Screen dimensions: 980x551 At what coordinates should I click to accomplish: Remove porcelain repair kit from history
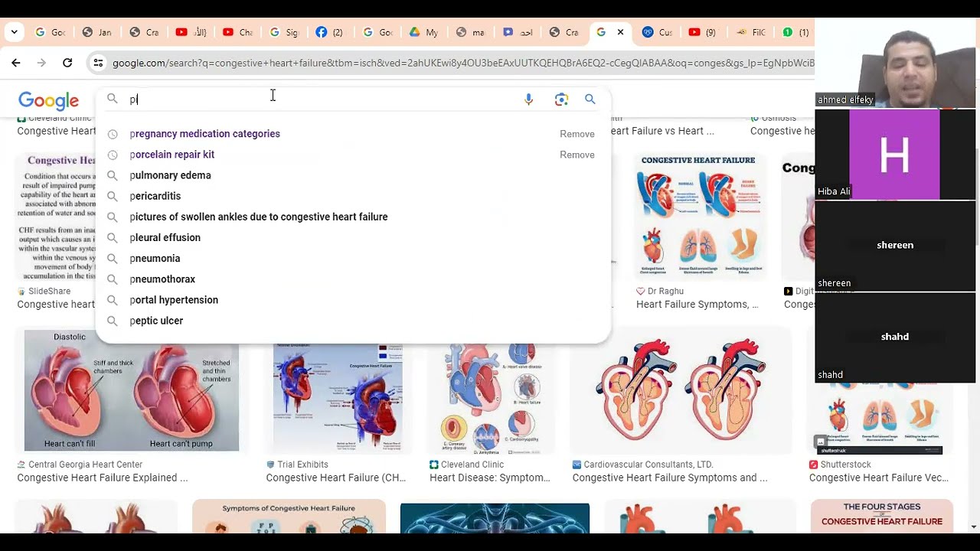pos(577,155)
